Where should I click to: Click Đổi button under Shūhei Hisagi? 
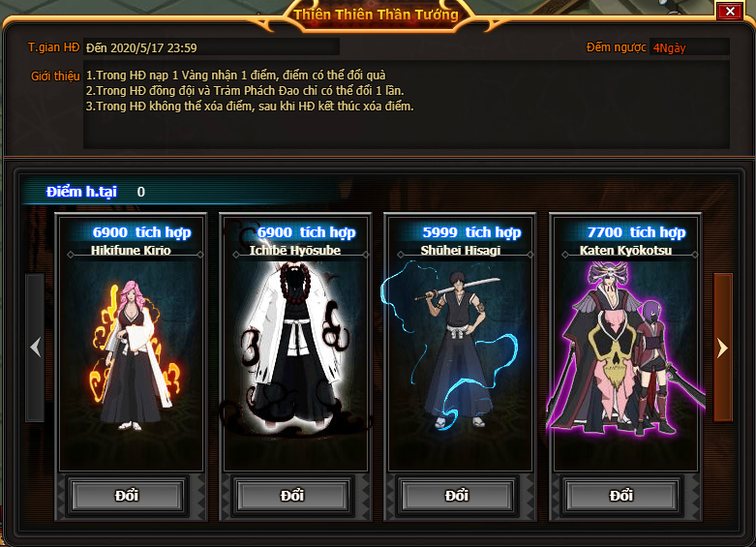tap(457, 496)
